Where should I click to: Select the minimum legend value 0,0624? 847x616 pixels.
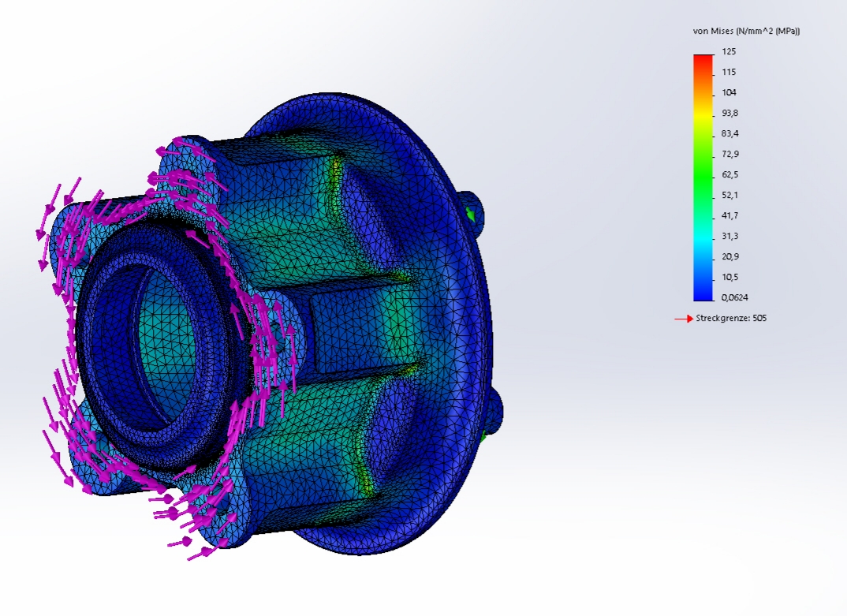point(733,297)
